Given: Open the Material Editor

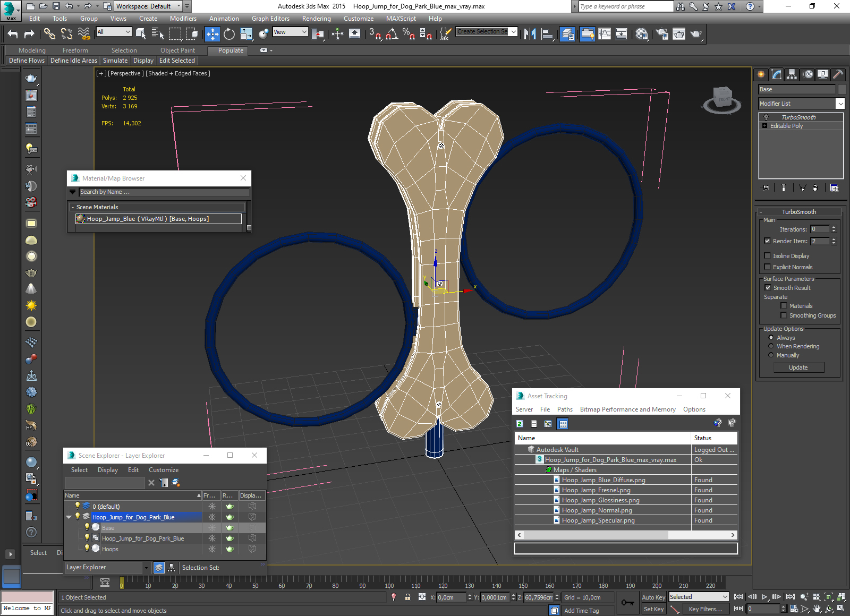Looking at the screenshot, I should tap(642, 34).
